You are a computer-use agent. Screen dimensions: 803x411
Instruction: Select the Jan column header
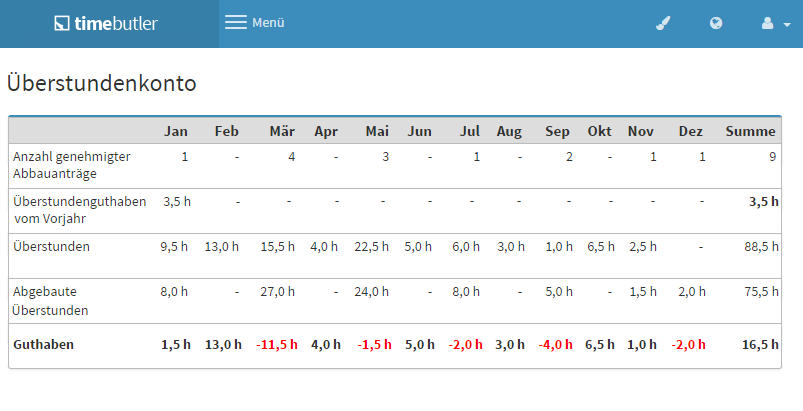176,132
